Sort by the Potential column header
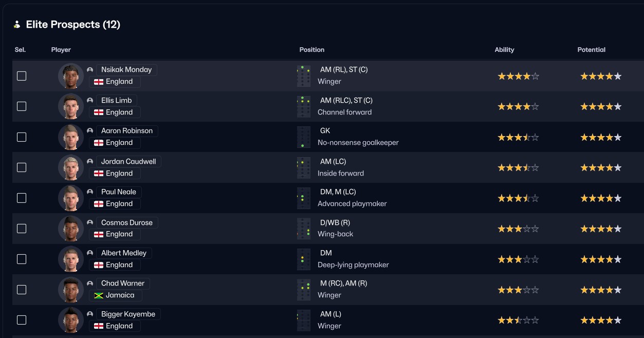Viewport: 644px width, 338px height. 592,50
